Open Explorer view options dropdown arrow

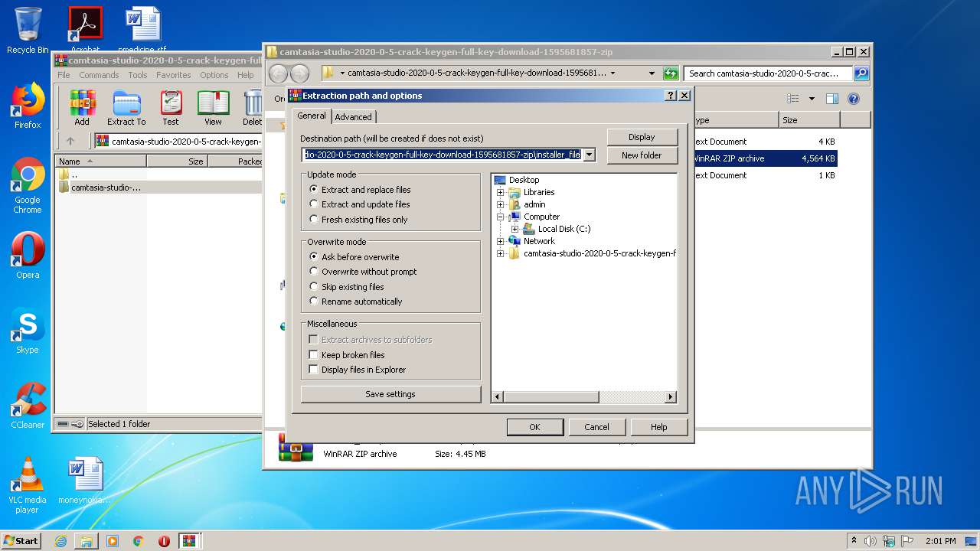click(812, 99)
